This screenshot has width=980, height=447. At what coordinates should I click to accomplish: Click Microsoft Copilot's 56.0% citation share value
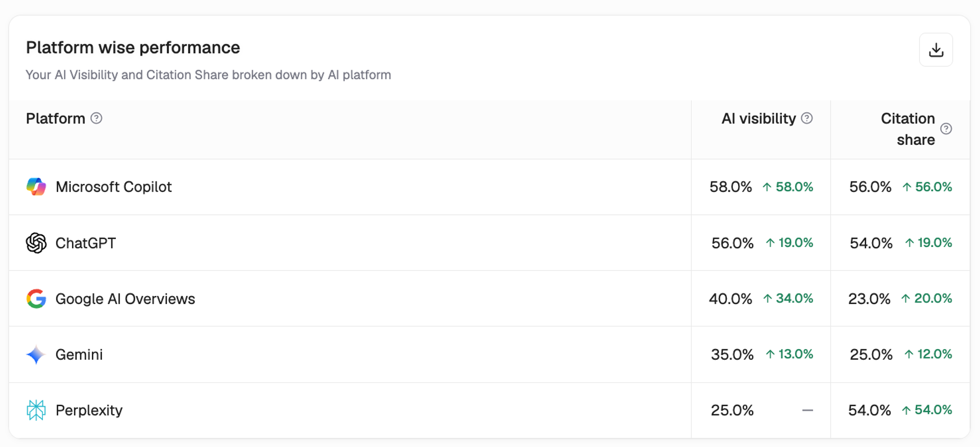(870, 187)
